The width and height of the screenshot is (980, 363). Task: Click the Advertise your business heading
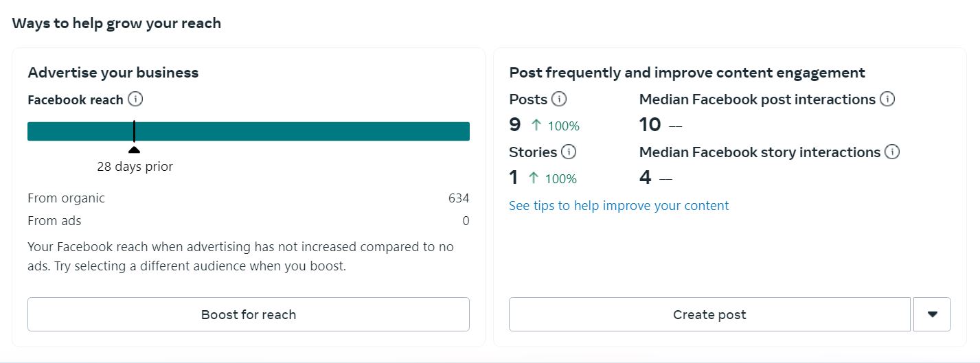click(113, 73)
